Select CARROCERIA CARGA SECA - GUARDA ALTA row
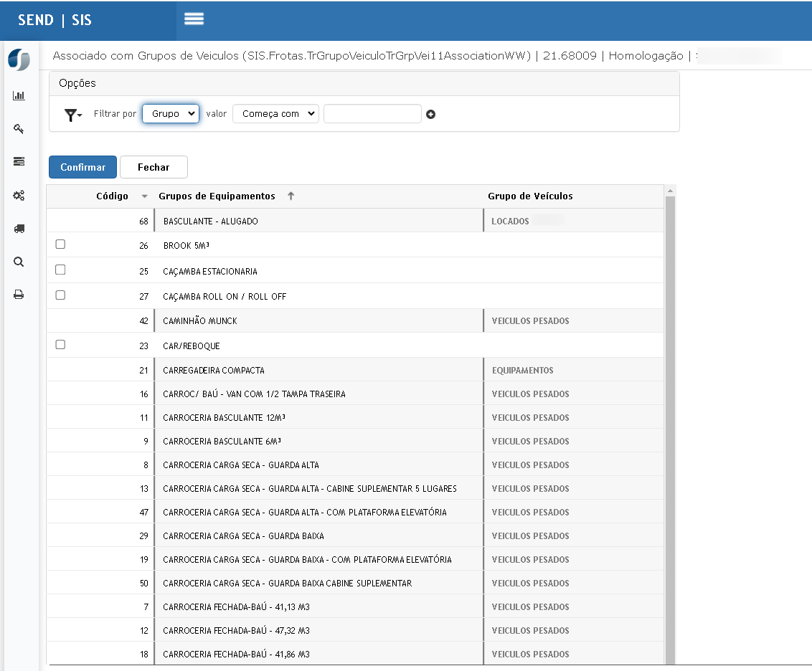 [355, 465]
